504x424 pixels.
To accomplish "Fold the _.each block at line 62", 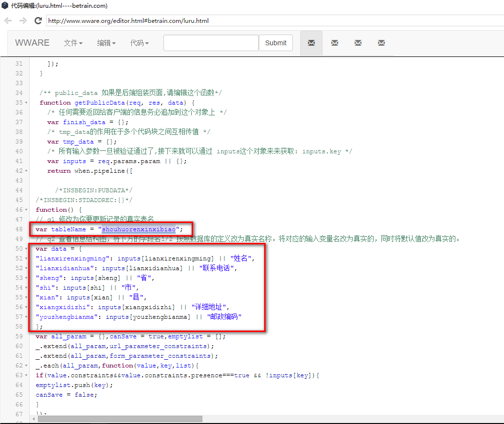I will (26, 366).
